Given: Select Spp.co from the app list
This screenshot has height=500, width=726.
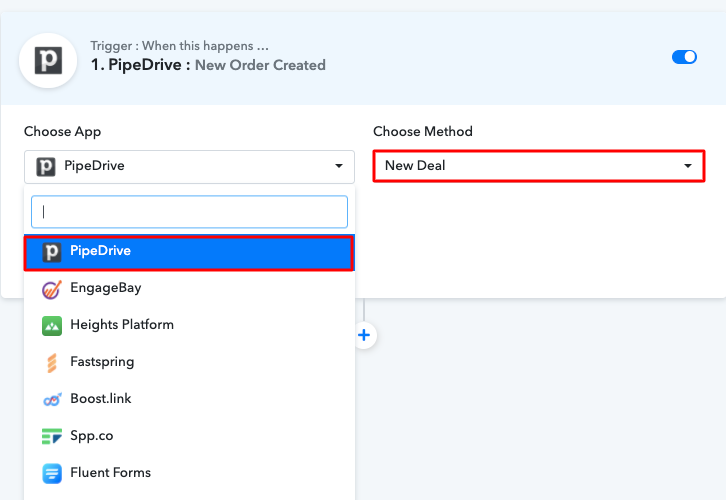Looking at the screenshot, I should pos(189,437).
